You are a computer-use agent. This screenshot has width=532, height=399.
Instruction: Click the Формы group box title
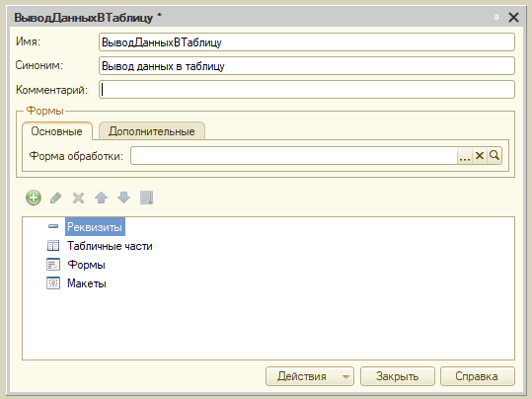45,111
